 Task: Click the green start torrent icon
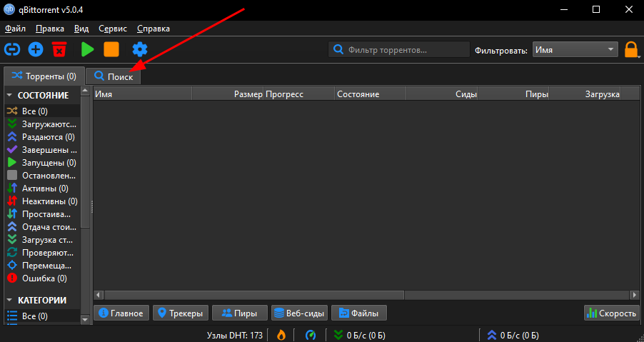coord(87,50)
